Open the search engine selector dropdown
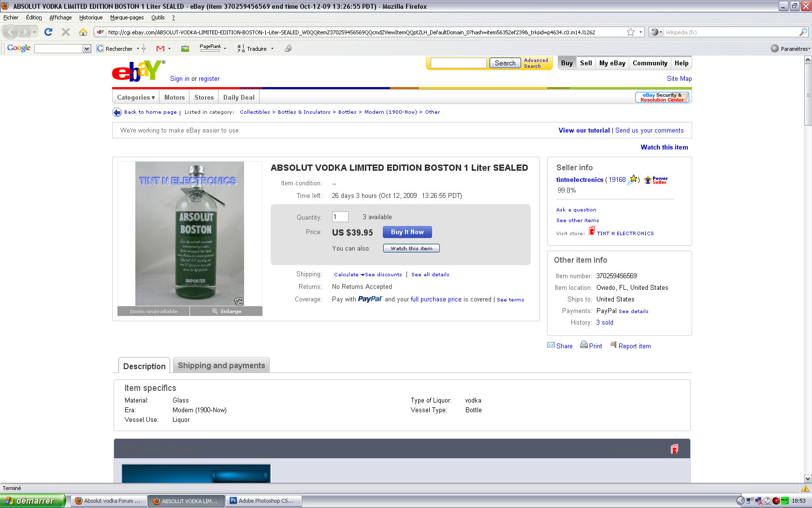This screenshot has height=508, width=812. tap(656, 32)
